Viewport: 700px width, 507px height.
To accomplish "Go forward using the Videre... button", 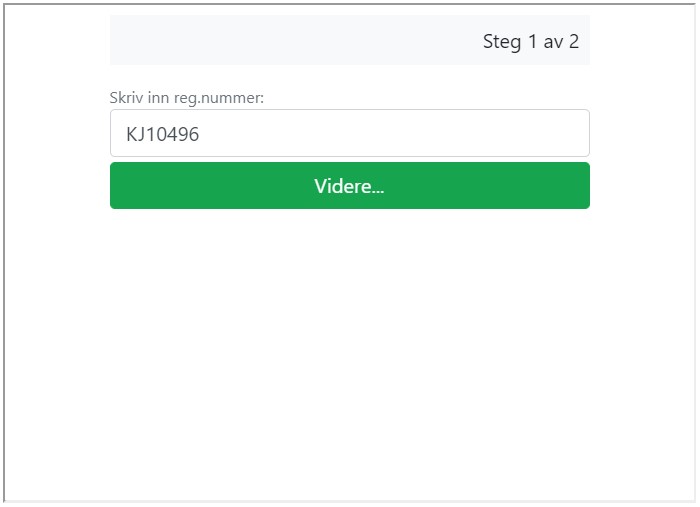I will pyautogui.click(x=350, y=186).
